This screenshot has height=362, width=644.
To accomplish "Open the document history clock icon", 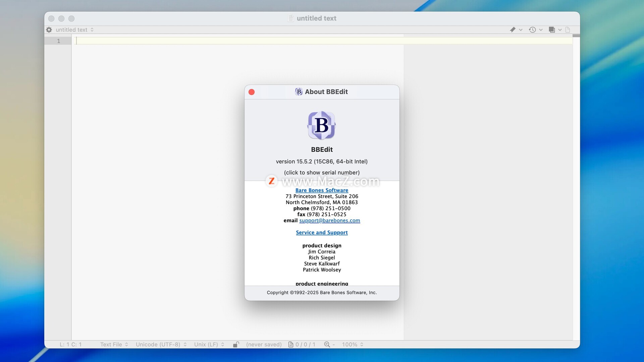I will pos(532,30).
